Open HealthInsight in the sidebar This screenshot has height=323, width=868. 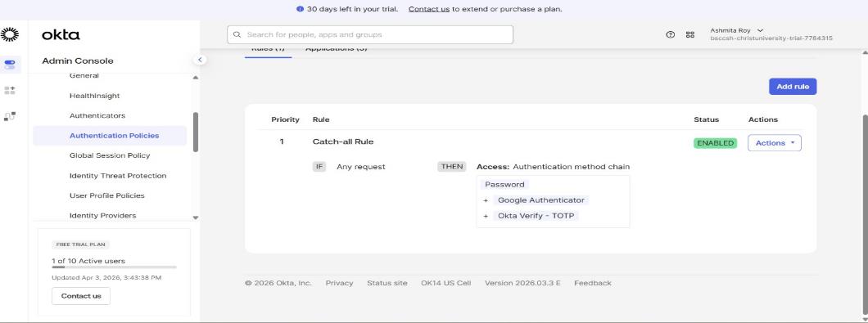click(x=95, y=96)
